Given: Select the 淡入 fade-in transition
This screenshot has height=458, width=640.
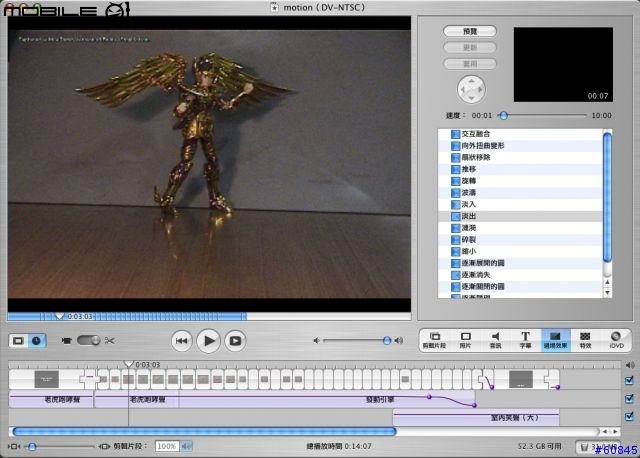Looking at the screenshot, I should (x=520, y=205).
